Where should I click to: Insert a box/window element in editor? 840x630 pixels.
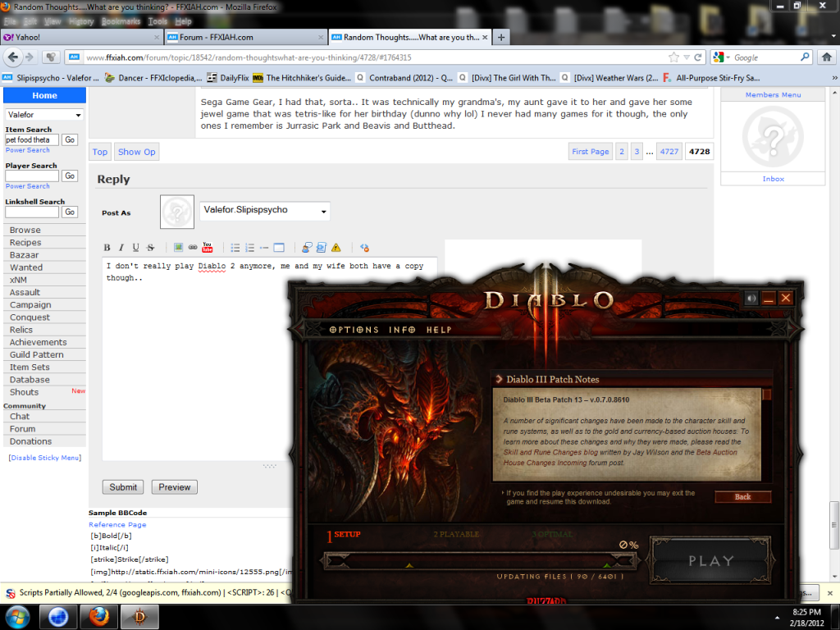(x=279, y=248)
